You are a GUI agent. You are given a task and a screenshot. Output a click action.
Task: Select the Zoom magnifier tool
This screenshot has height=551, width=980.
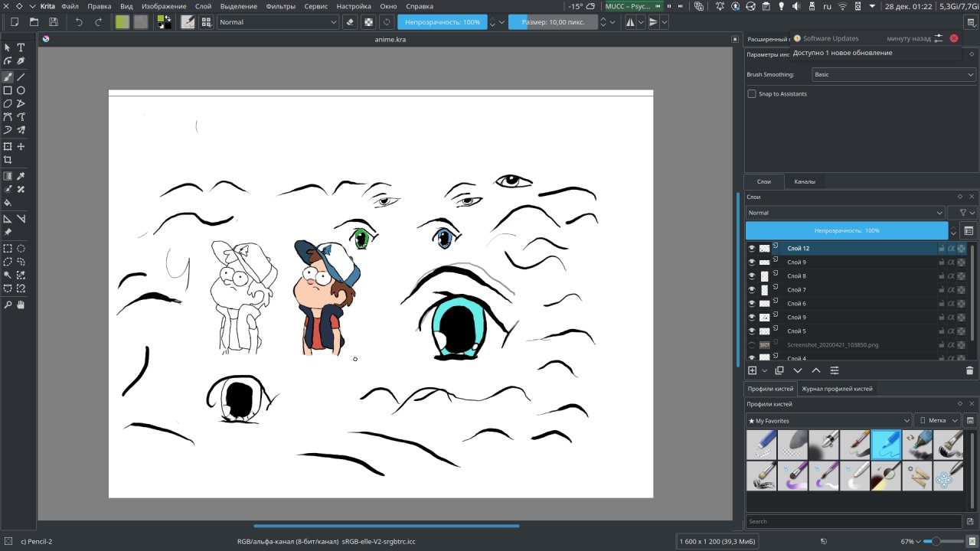pos(8,305)
